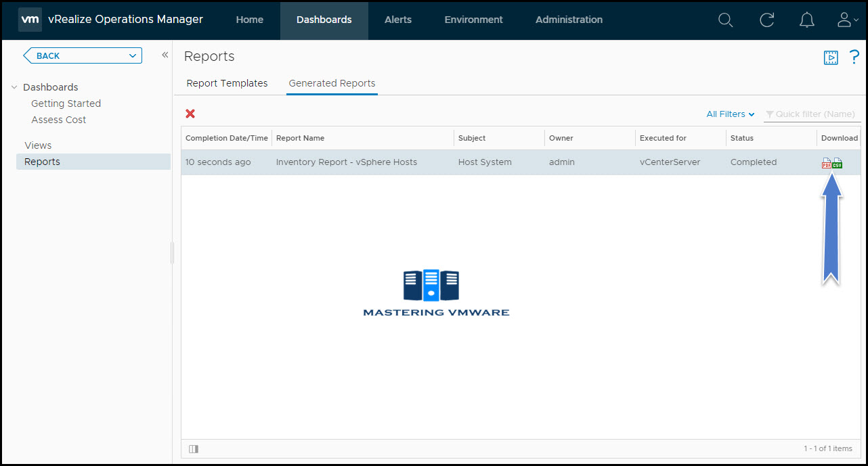
Task: Click the VMware vm logo
Action: click(x=30, y=20)
